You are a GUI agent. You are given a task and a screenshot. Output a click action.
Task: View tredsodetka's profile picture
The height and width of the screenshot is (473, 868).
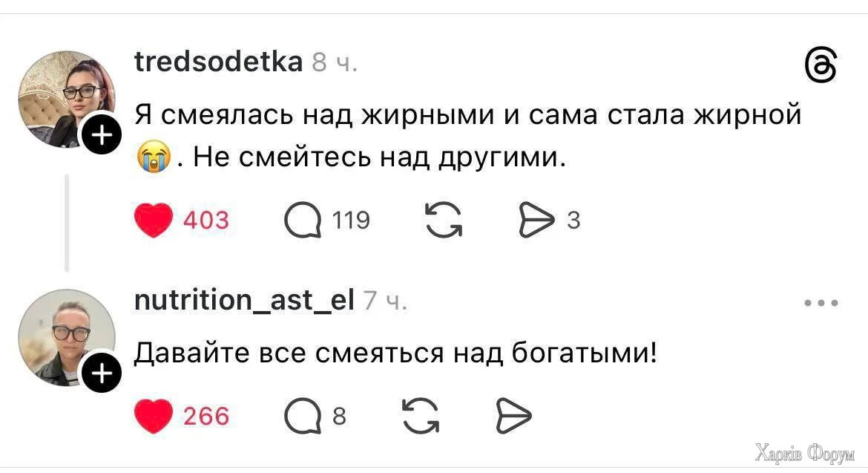click(65, 98)
